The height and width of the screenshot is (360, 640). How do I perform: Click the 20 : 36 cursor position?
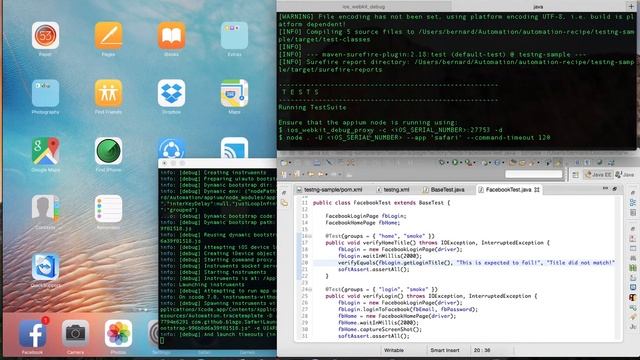tap(482, 350)
